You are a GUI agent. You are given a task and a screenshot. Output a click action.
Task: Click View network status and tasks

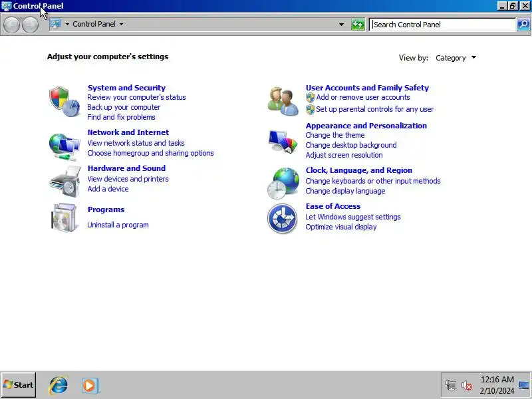tap(136, 143)
